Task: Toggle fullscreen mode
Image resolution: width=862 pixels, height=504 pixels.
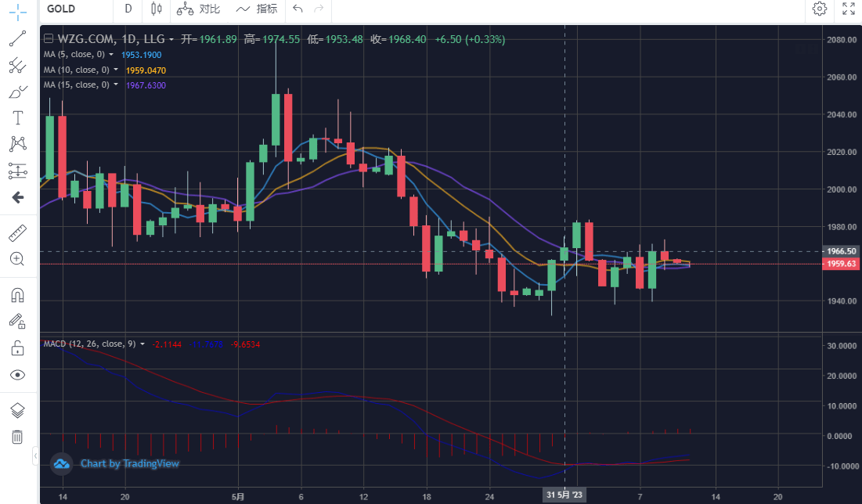Action: click(849, 9)
